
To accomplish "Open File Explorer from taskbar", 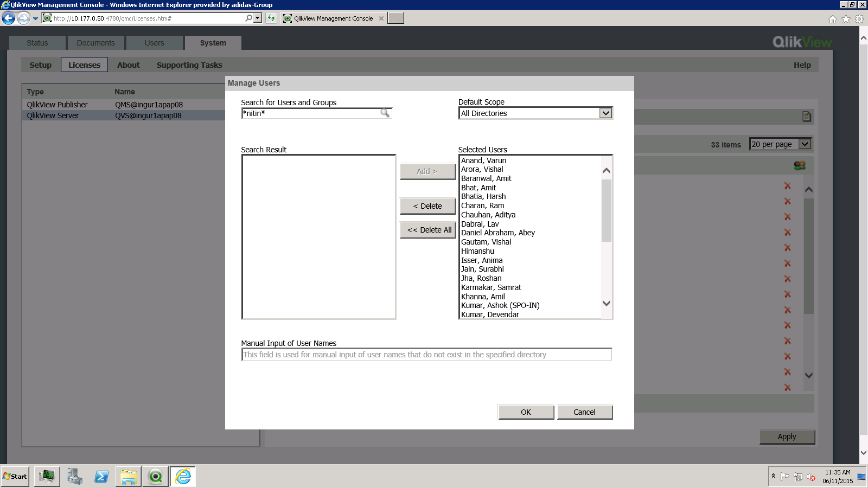I will point(129,477).
